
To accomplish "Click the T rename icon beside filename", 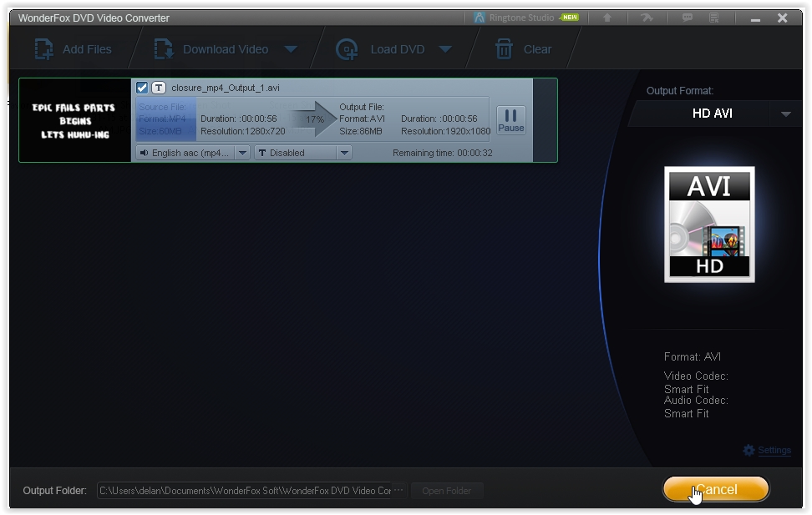I will pos(159,88).
